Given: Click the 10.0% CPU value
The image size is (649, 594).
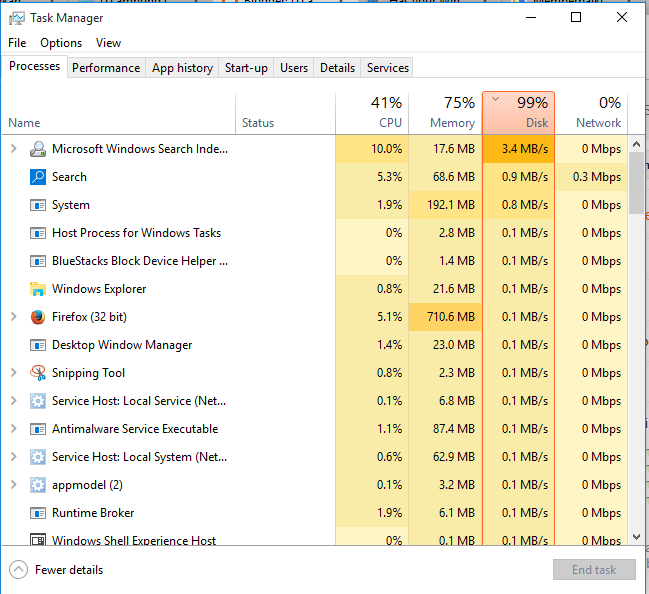Looking at the screenshot, I should (387, 149).
